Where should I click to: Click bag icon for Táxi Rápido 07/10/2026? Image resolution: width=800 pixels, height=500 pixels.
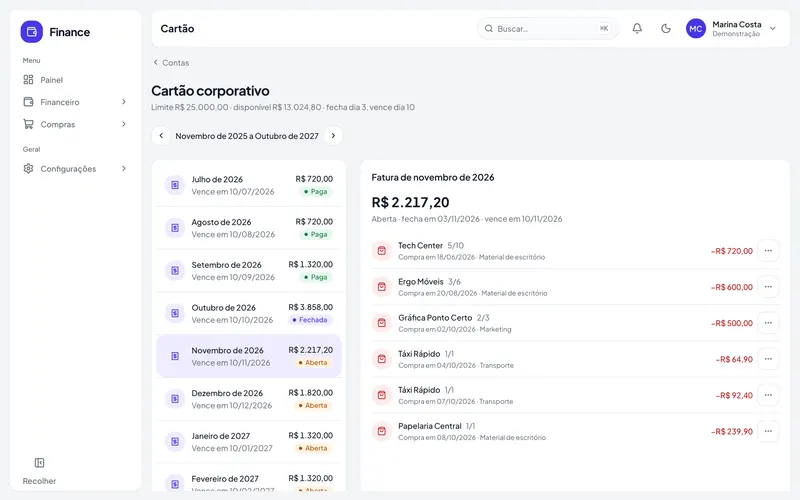point(382,395)
